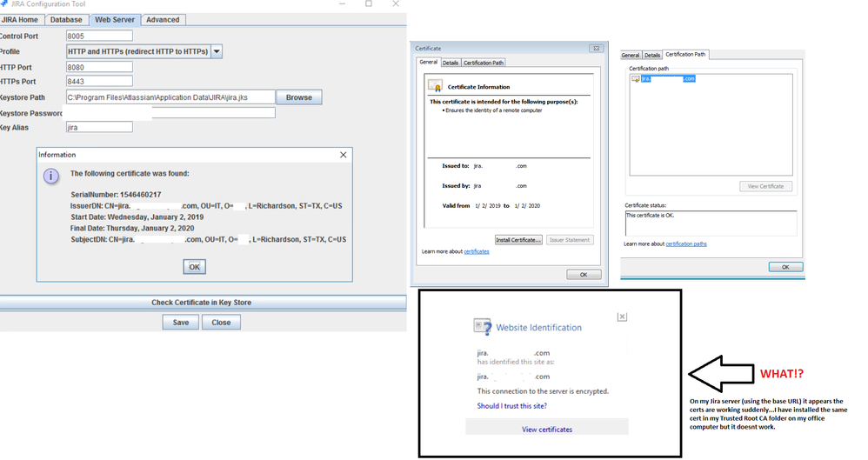Click View certificates in Website Identification
The image size is (868, 460).
coord(547,430)
